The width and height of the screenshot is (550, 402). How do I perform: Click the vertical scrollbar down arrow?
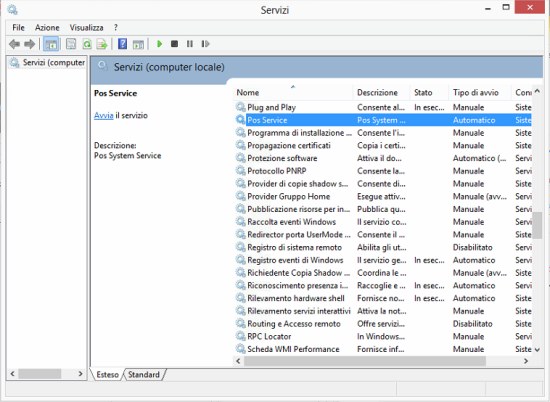[x=537, y=349]
